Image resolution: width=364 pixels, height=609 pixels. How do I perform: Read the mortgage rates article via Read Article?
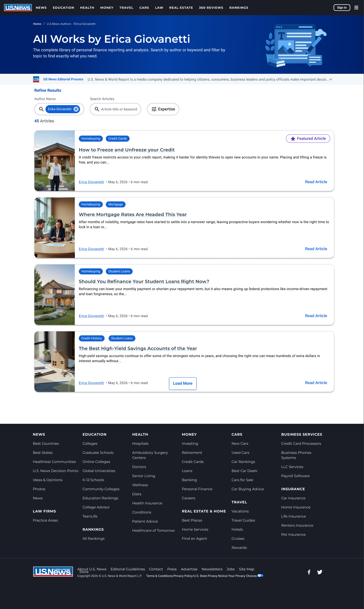(x=316, y=249)
